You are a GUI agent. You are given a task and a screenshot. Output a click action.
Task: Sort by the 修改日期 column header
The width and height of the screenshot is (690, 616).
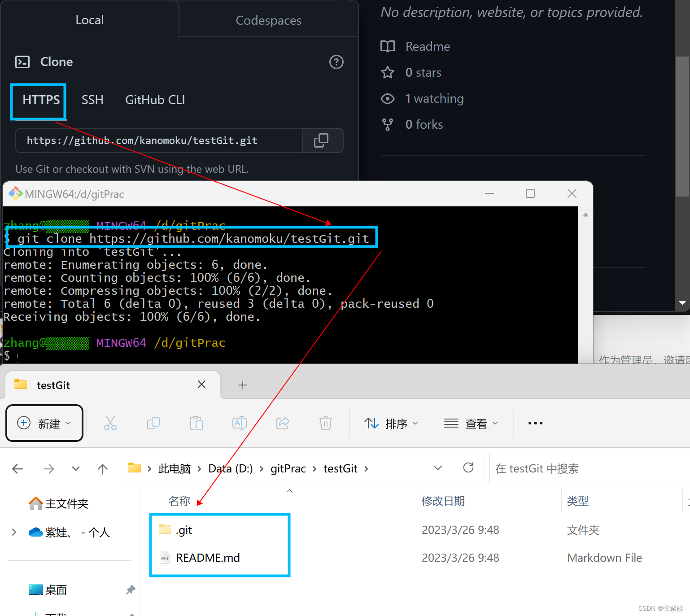coord(443,501)
